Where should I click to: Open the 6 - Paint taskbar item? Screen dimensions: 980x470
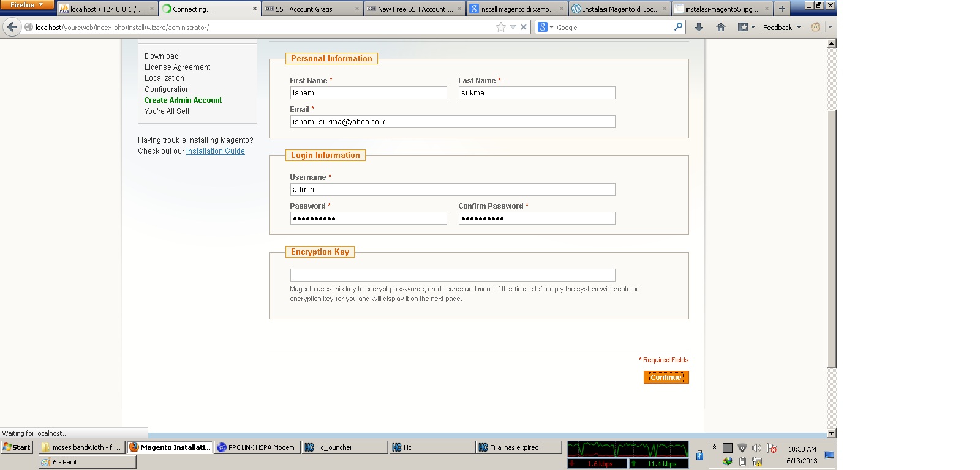pyautogui.click(x=87, y=462)
